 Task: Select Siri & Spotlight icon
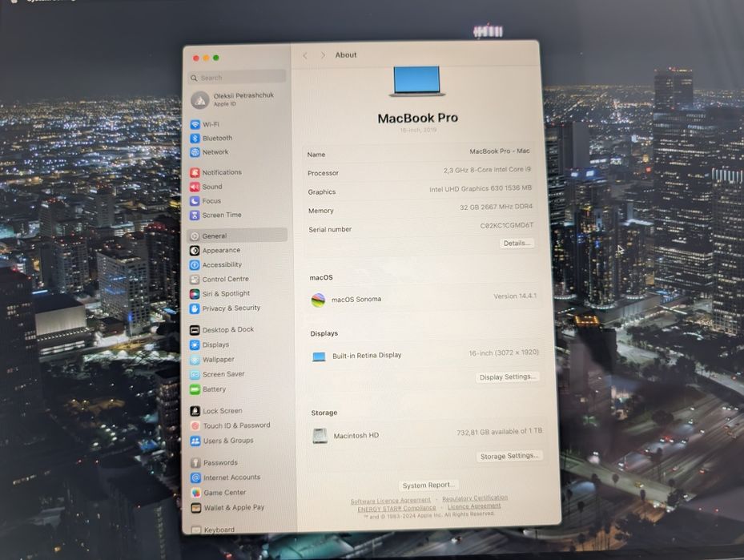point(195,294)
